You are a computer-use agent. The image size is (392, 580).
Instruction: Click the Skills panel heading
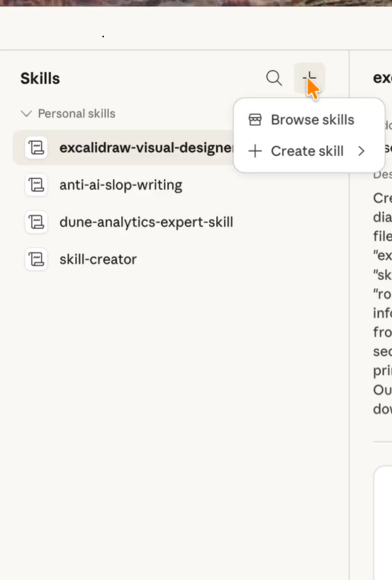pos(40,78)
